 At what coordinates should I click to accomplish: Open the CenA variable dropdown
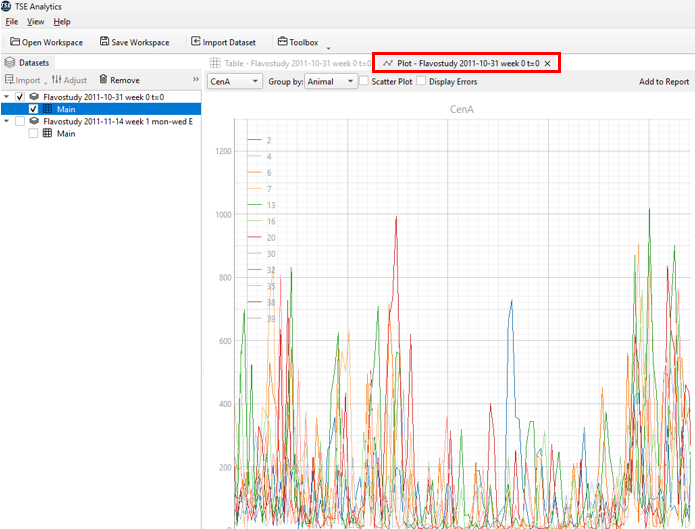pyautogui.click(x=233, y=81)
